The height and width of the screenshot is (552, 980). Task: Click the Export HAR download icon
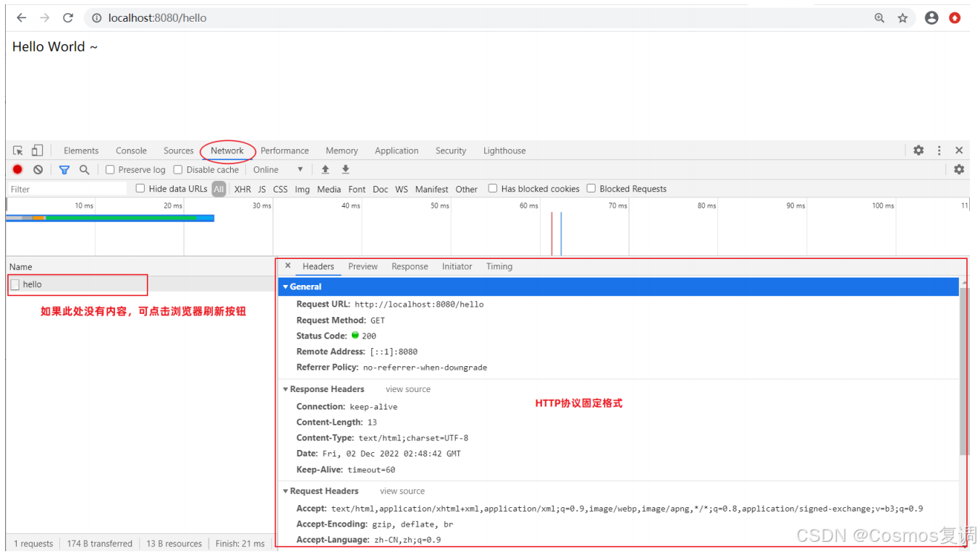point(346,169)
